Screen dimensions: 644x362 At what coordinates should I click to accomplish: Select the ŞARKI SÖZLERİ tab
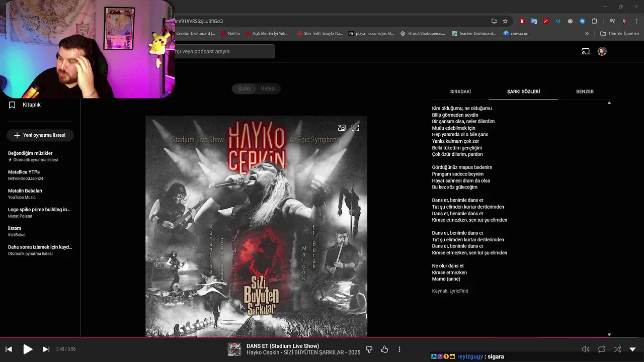point(523,92)
